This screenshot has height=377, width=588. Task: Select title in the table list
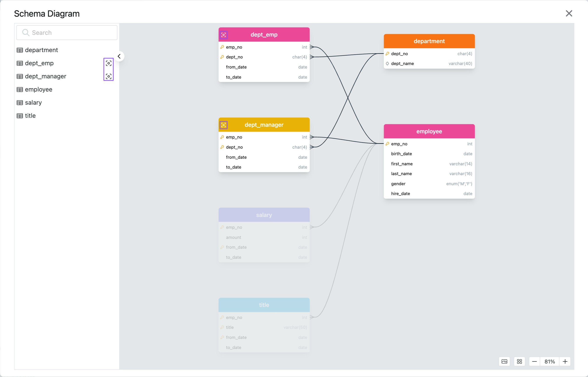(30, 116)
